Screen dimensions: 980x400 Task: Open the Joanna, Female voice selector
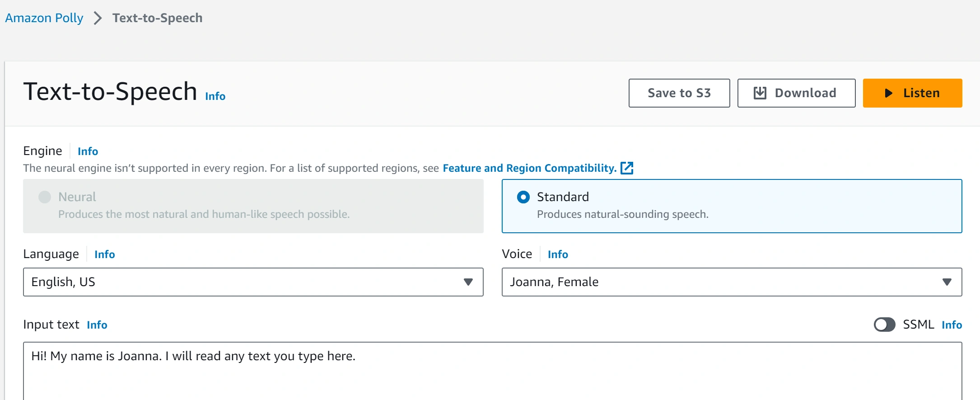click(x=723, y=282)
